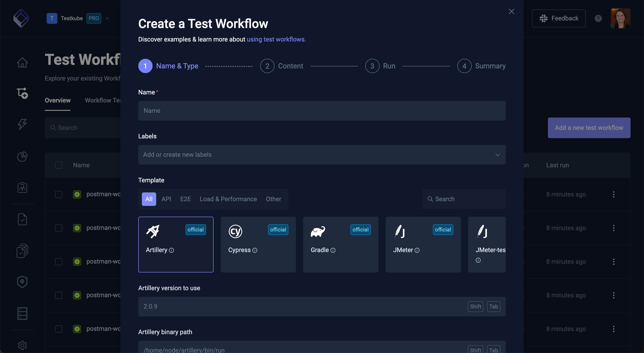This screenshot has width=644, height=353.
Task: Go to step 2 Content
Action: tap(281, 66)
